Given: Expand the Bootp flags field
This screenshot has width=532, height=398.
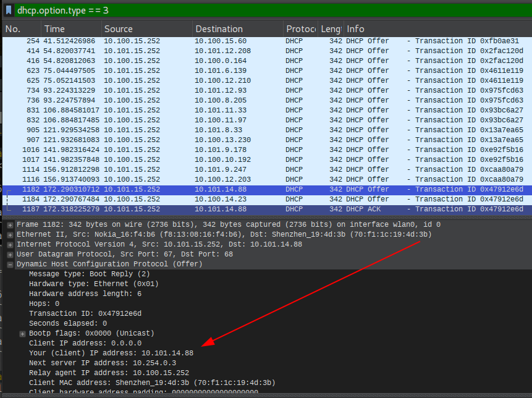Looking at the screenshot, I should point(23,334).
